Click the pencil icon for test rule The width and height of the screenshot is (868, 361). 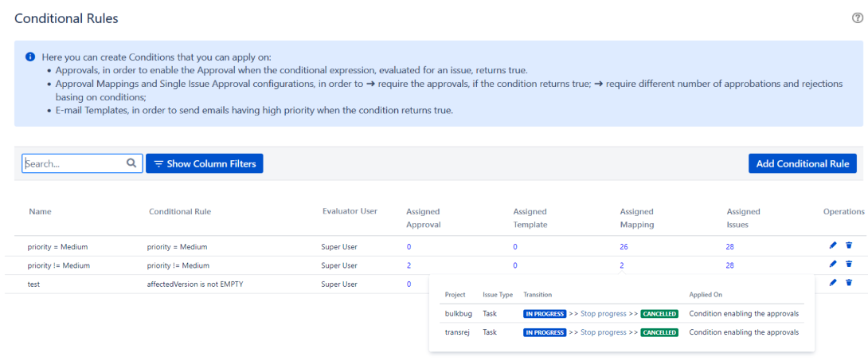[x=833, y=283]
